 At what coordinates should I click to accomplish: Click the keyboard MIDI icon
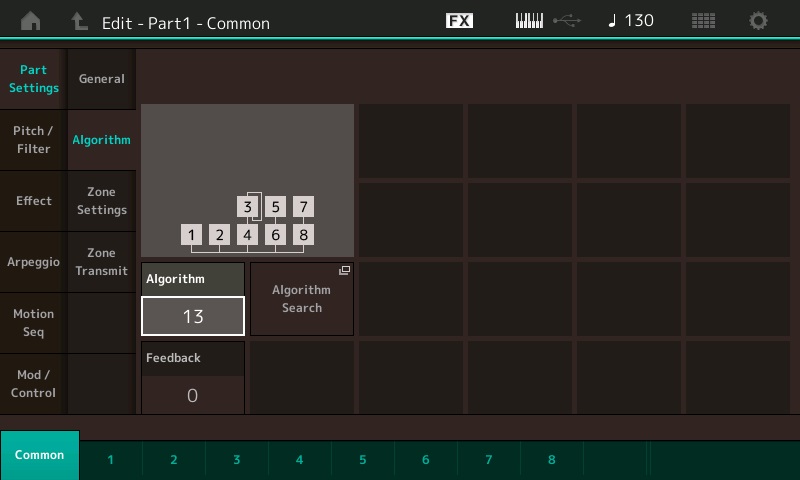coord(529,21)
